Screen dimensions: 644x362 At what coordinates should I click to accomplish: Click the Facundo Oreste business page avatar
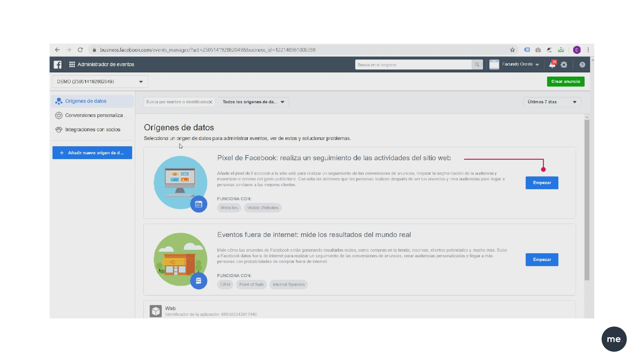(494, 65)
